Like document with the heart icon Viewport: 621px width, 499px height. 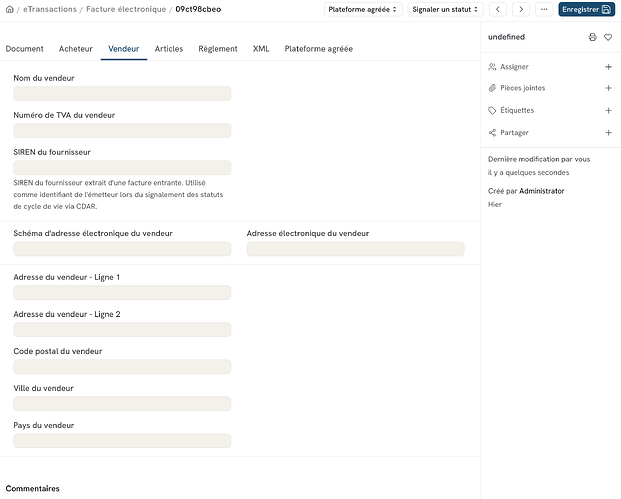[x=608, y=37]
